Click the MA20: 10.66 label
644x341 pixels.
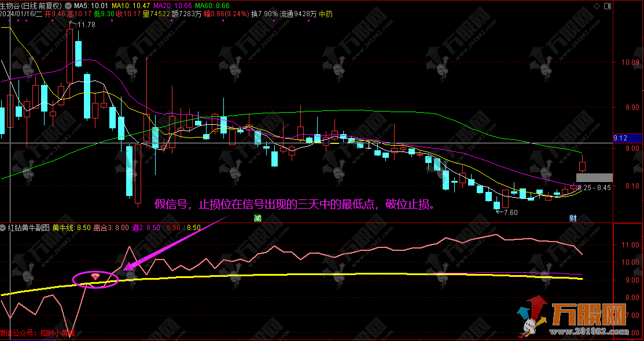(172, 6)
